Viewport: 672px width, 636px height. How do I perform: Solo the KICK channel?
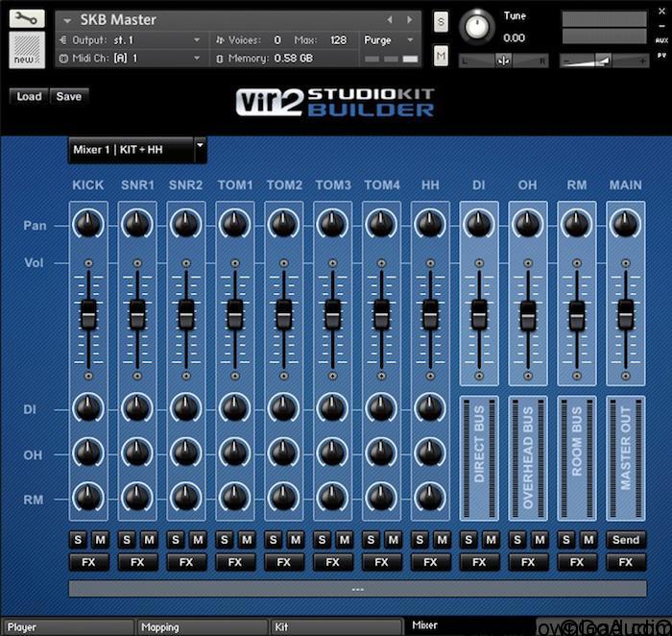(78, 540)
